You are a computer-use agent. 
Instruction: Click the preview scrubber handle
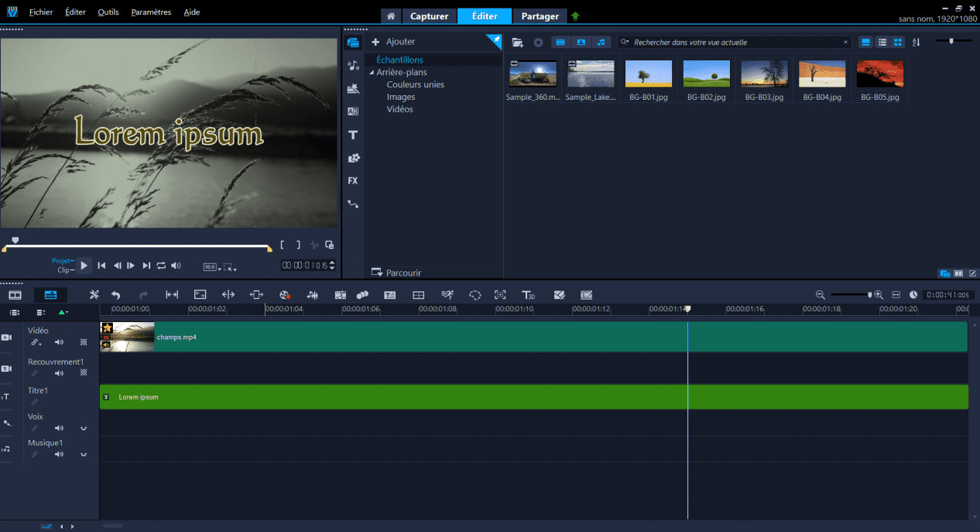15,241
